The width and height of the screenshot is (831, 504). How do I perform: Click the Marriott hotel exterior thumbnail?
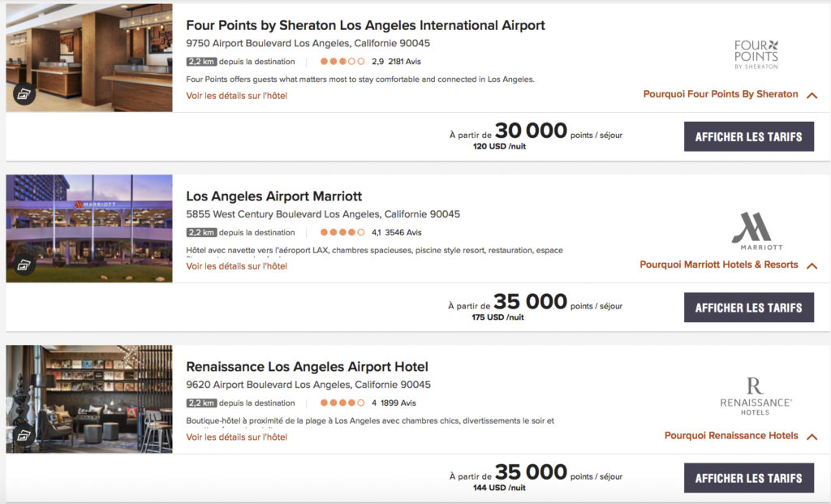(89, 229)
